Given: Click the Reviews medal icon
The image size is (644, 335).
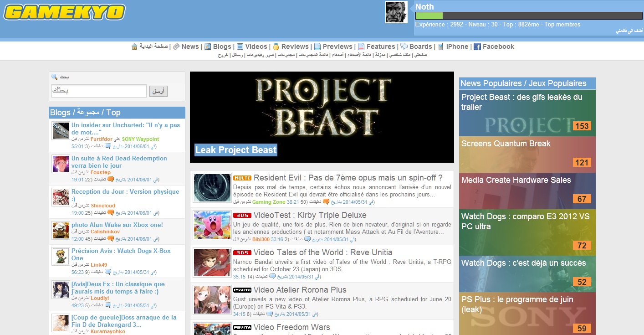Looking at the screenshot, I should pos(276,46).
